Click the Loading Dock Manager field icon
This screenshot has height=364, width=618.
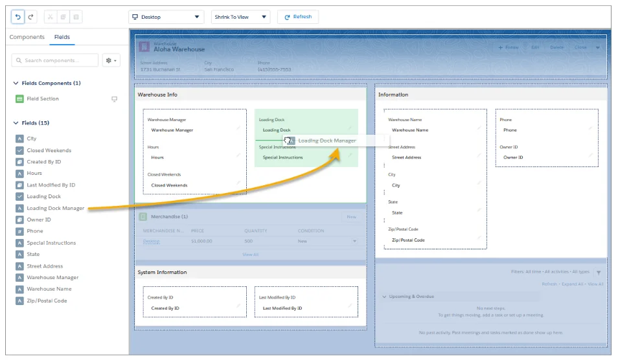click(x=19, y=208)
